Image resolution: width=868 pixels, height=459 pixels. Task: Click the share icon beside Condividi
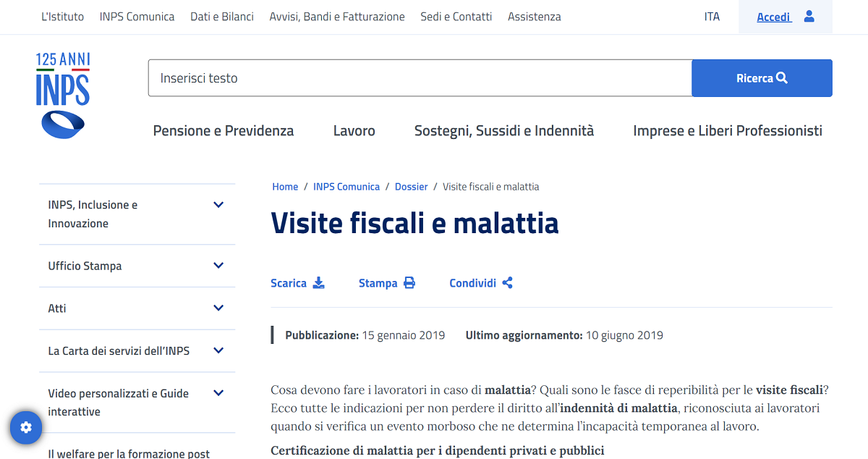pos(507,283)
